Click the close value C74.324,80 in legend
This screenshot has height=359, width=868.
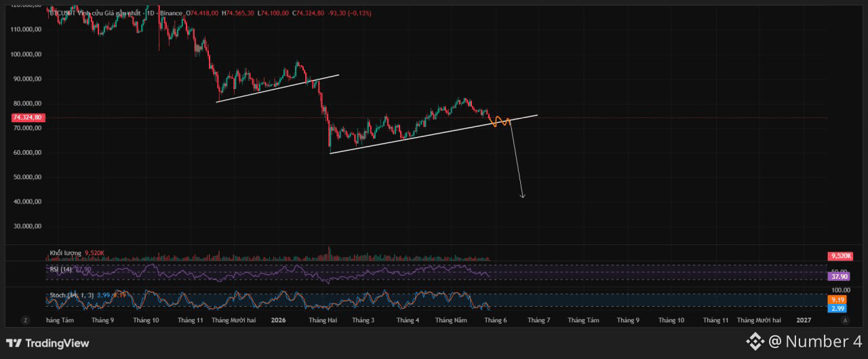tap(308, 12)
